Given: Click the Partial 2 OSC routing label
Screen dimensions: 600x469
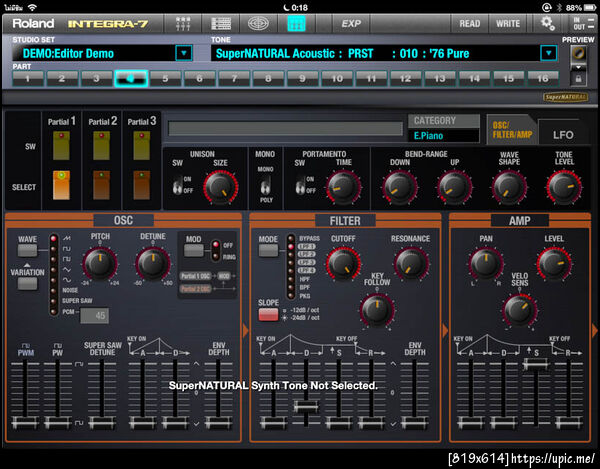Looking at the screenshot, I should tap(195, 289).
